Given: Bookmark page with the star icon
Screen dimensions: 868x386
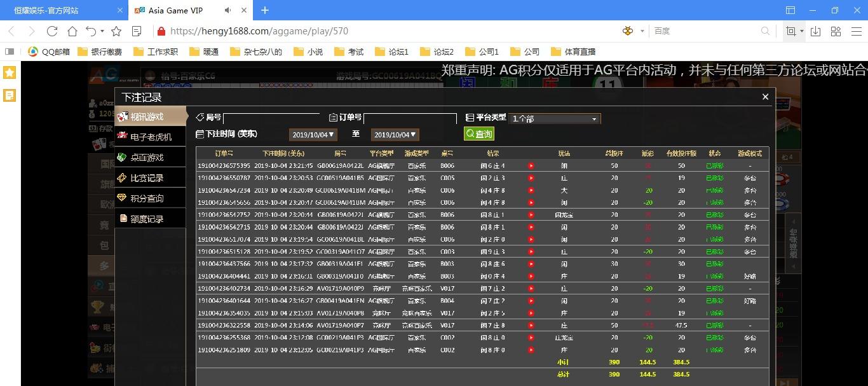Looking at the screenshot, I should pyautogui.click(x=116, y=31).
